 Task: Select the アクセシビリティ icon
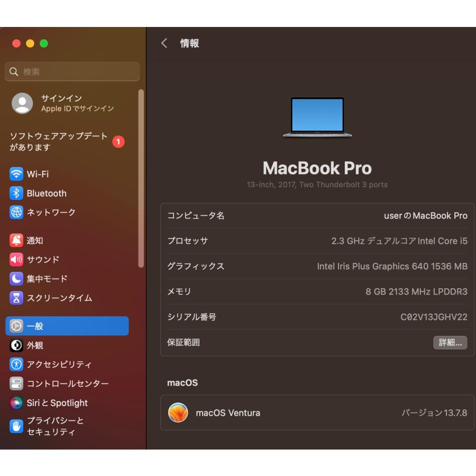(16, 364)
